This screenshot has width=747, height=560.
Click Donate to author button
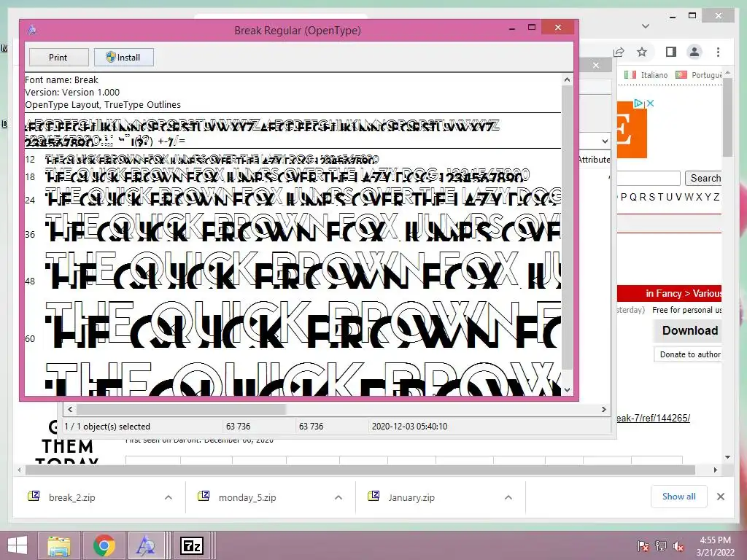click(689, 354)
